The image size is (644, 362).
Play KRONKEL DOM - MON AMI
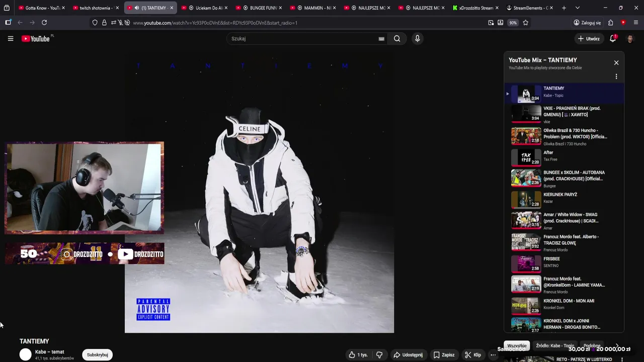[564, 305]
